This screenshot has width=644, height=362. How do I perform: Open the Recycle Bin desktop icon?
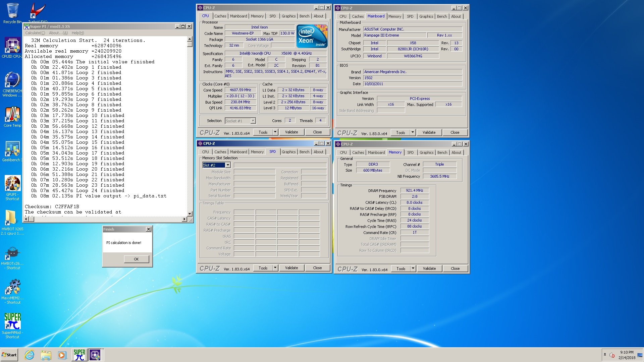pos(12,13)
